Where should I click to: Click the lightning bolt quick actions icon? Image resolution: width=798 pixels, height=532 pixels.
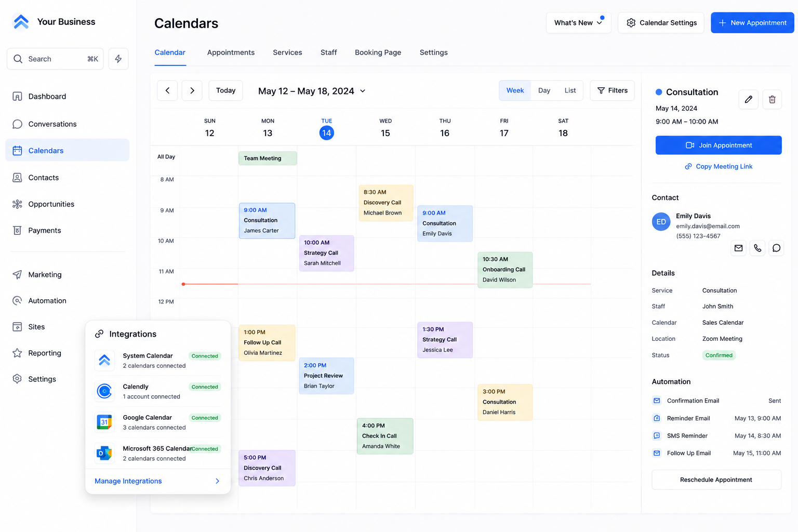pyautogui.click(x=118, y=59)
